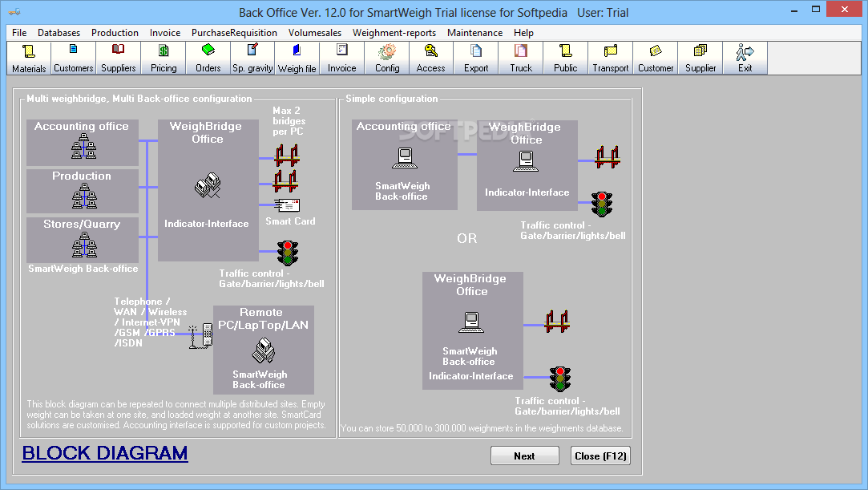Open the Volumesales menu
Viewport: 868px width, 490px height.
coord(315,33)
